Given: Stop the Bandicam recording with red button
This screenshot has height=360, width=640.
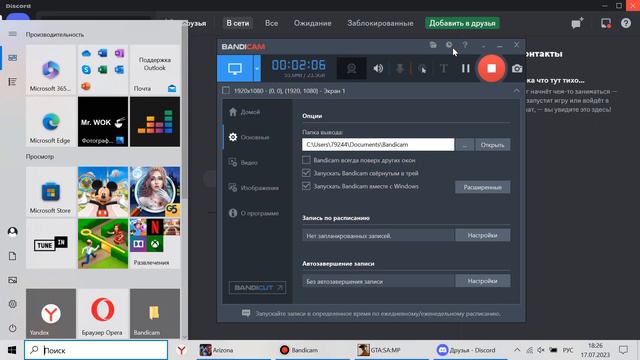Looking at the screenshot, I should point(491,69).
